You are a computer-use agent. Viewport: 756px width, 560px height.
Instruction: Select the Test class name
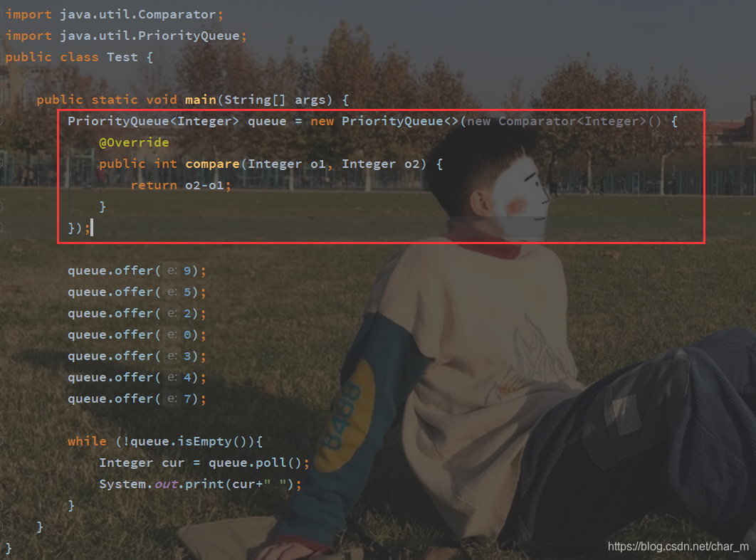[x=122, y=58]
